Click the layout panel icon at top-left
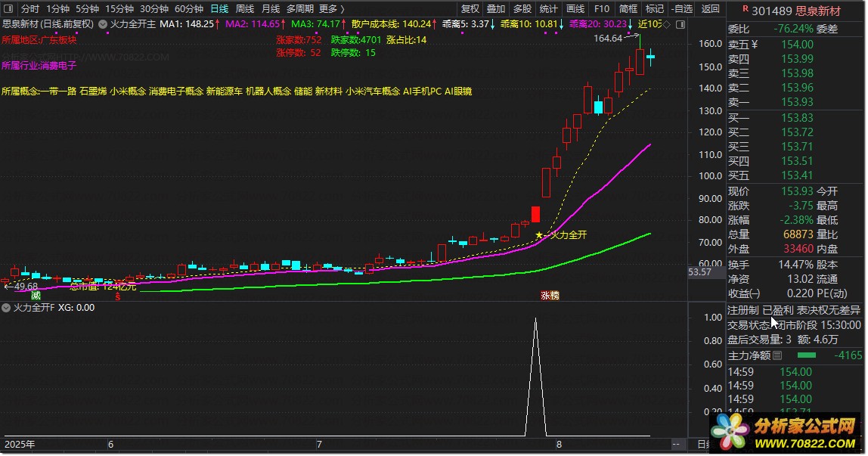Screen dimensions: 868x456 pyautogui.click(x=8, y=9)
